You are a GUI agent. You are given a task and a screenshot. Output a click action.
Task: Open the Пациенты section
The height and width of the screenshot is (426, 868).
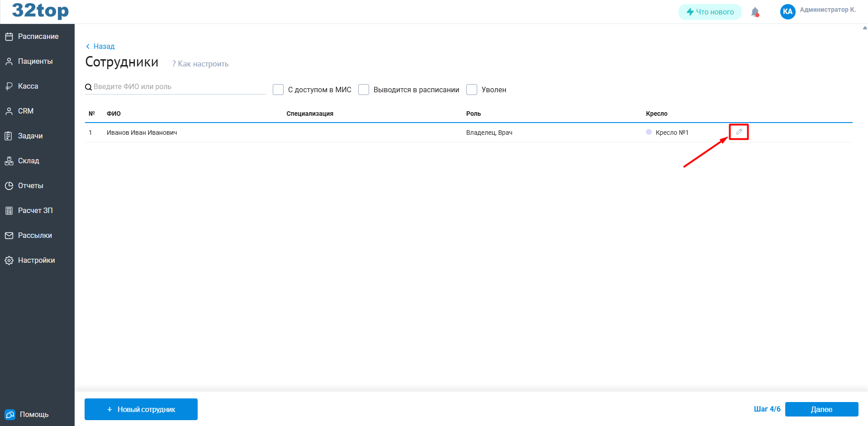pyautogui.click(x=35, y=62)
